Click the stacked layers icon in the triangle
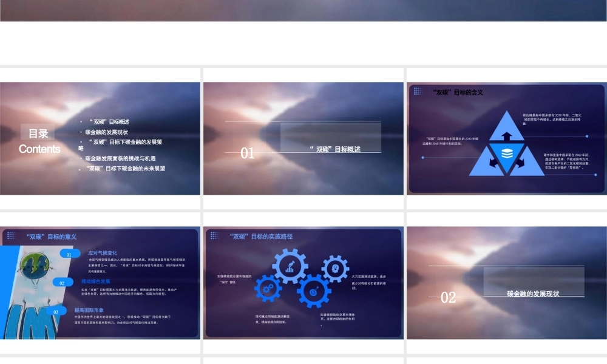Image resolution: width=607 pixels, height=364 pixels. [x=507, y=153]
